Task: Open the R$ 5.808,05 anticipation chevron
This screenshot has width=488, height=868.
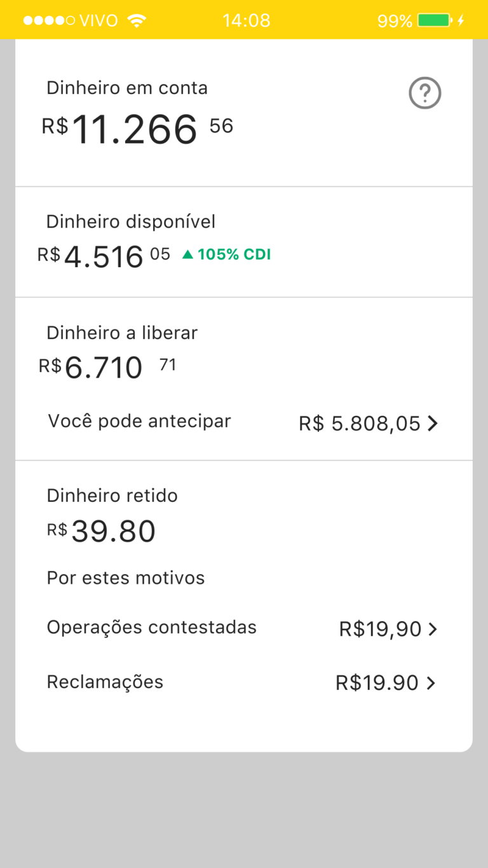Action: point(433,424)
